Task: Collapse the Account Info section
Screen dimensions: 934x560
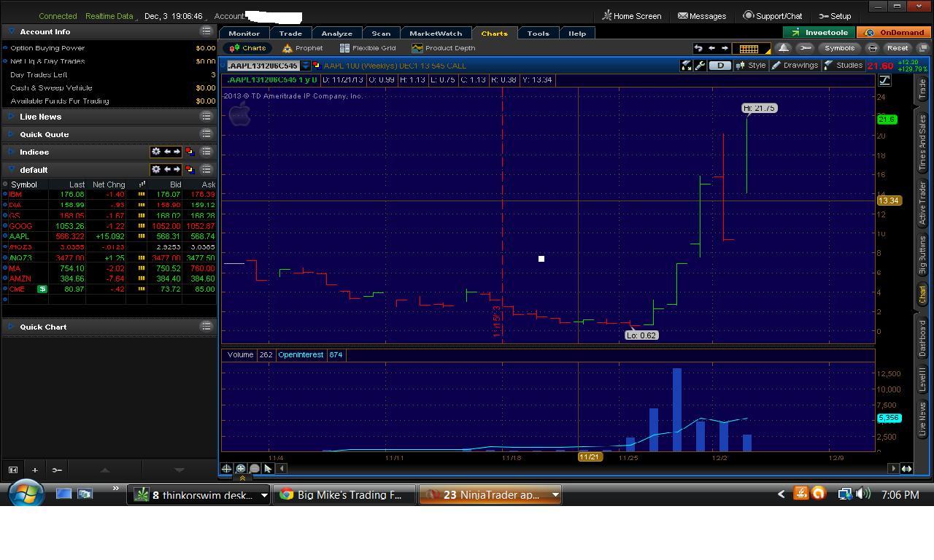Action: [12, 31]
